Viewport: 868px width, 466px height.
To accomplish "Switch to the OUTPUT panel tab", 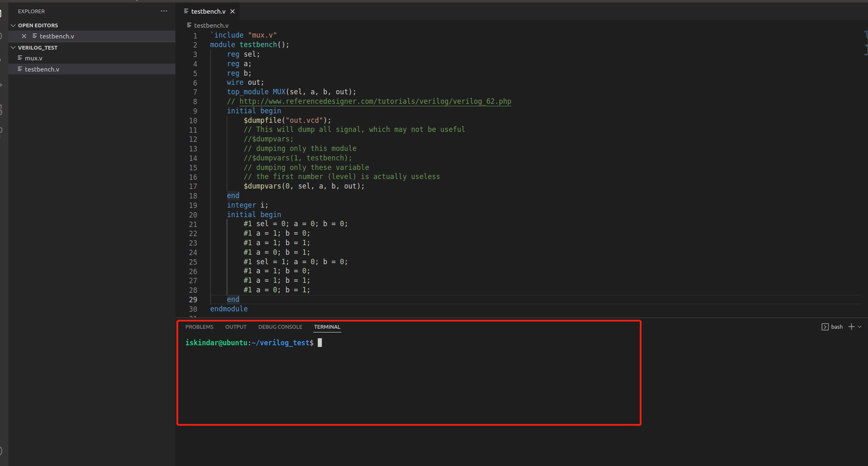I will (x=236, y=327).
